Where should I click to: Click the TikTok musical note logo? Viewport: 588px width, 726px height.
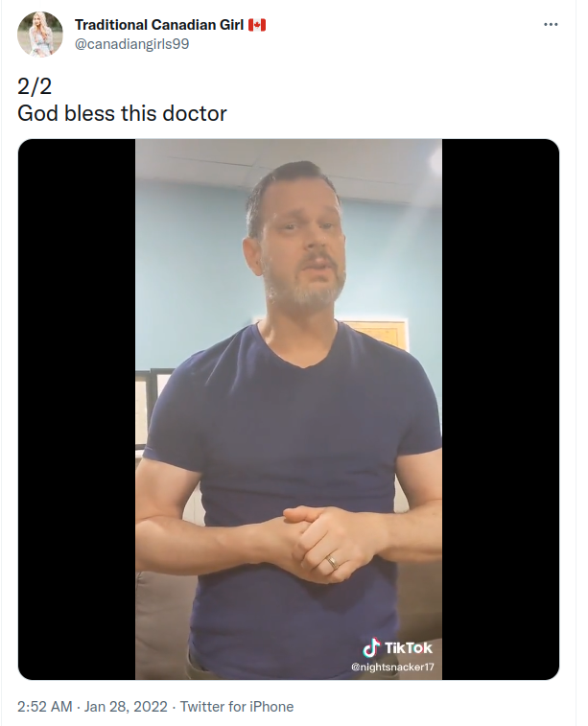click(x=371, y=647)
